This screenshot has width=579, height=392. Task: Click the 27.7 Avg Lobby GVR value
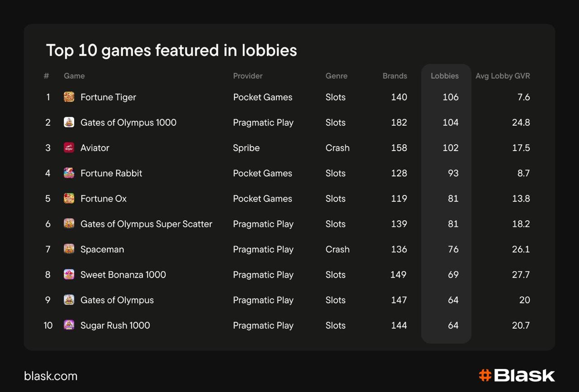tap(521, 274)
